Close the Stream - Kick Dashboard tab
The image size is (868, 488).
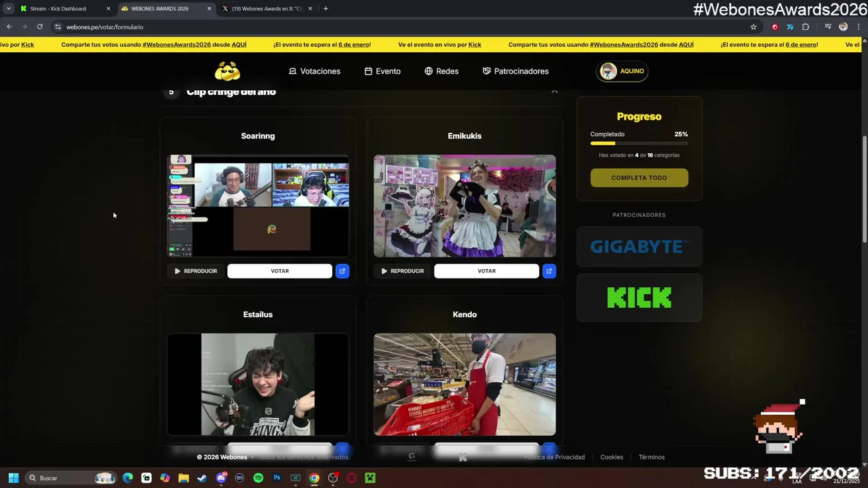[108, 9]
